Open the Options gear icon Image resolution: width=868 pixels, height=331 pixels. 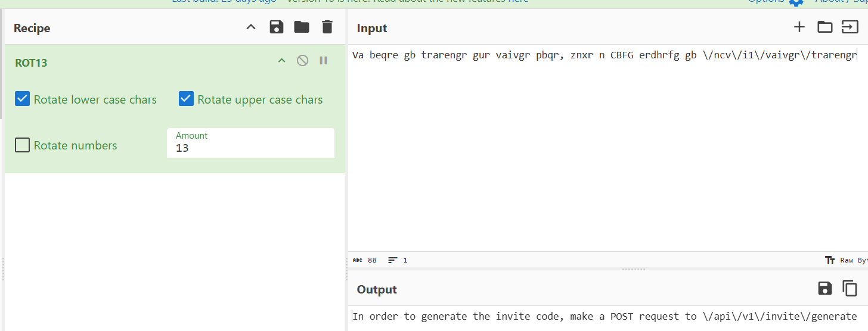coord(796,2)
